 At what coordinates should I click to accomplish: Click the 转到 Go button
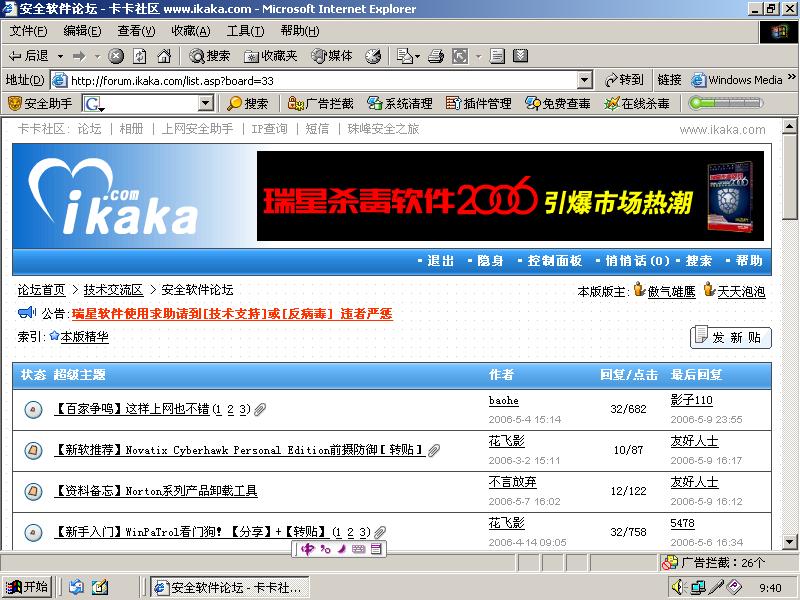pyautogui.click(x=624, y=80)
